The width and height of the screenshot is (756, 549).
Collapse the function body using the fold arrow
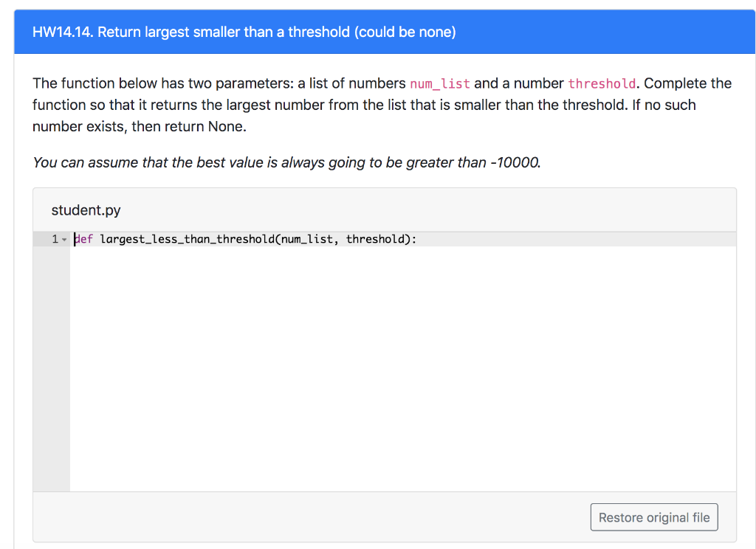pos(66,238)
